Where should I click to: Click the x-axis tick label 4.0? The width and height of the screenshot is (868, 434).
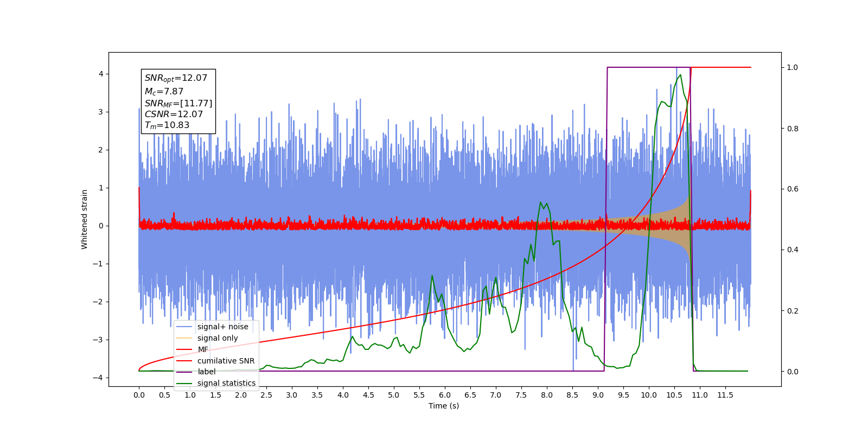pos(343,395)
